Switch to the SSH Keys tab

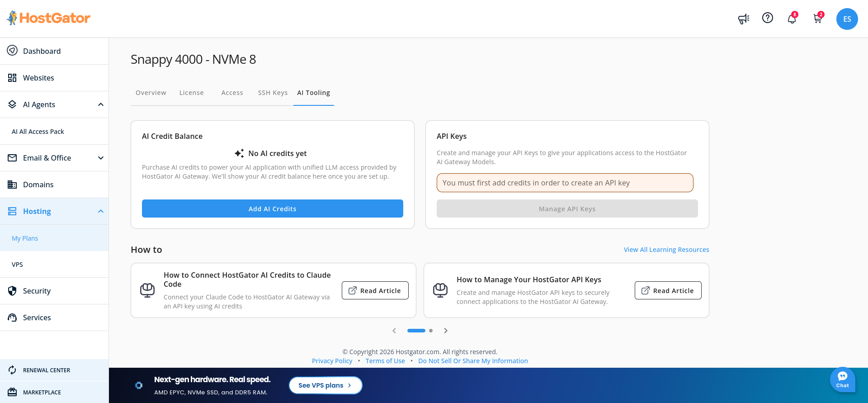tap(273, 93)
